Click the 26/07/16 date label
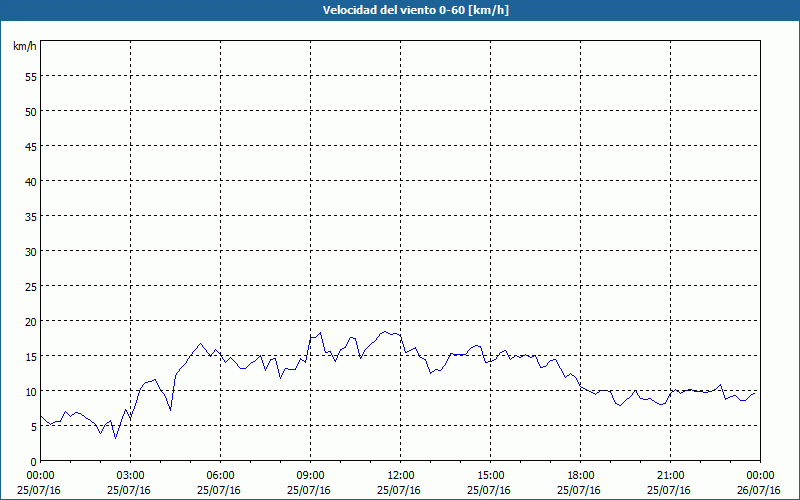 tap(759, 490)
